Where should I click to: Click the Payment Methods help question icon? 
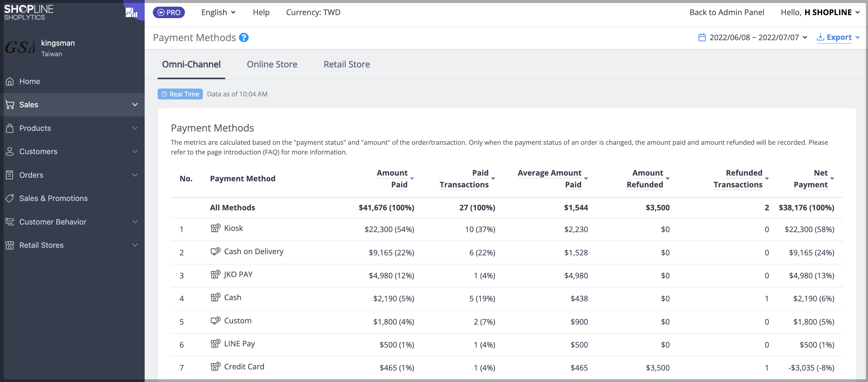(x=244, y=38)
